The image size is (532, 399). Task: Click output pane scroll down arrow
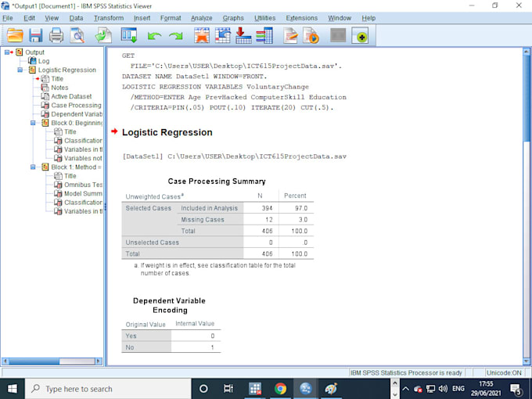pos(527,361)
